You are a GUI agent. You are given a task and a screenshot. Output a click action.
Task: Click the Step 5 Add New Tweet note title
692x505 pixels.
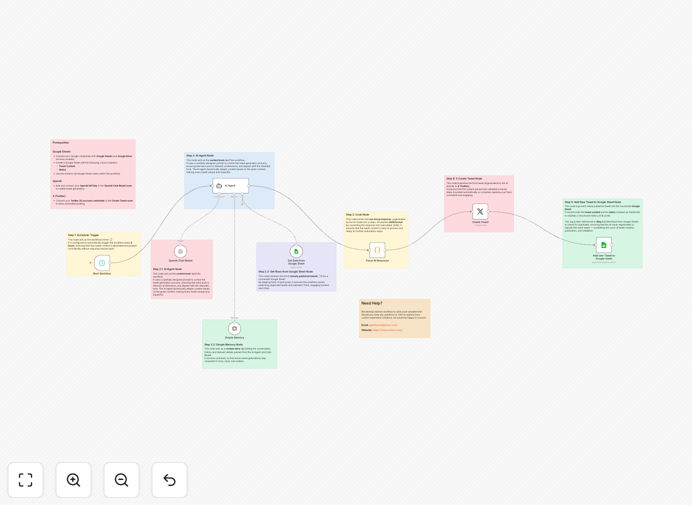point(593,202)
